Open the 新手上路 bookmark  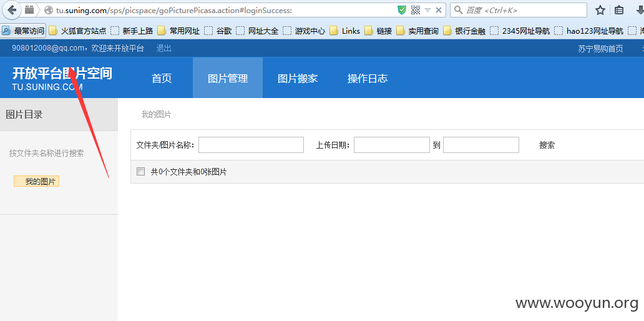132,31
